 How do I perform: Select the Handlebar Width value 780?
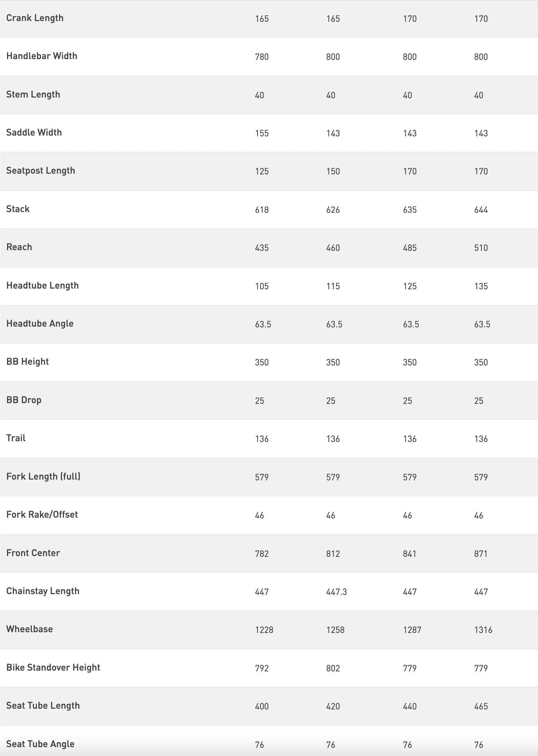[262, 57]
